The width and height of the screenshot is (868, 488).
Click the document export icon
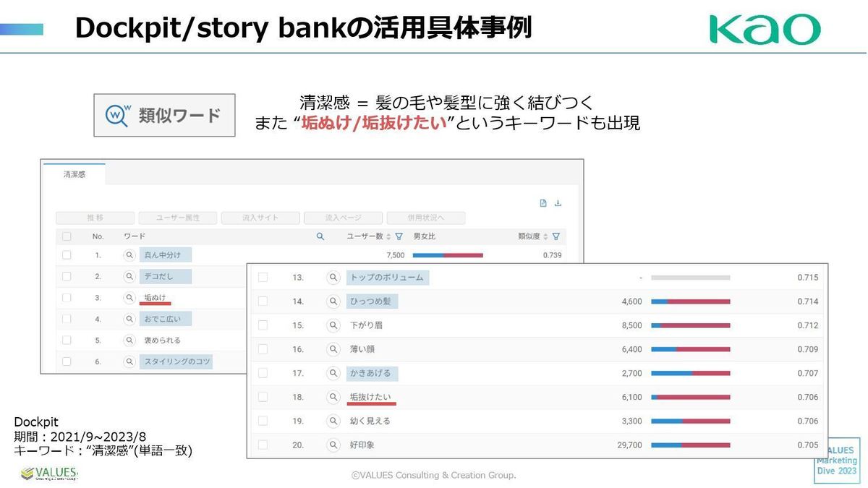tap(543, 203)
